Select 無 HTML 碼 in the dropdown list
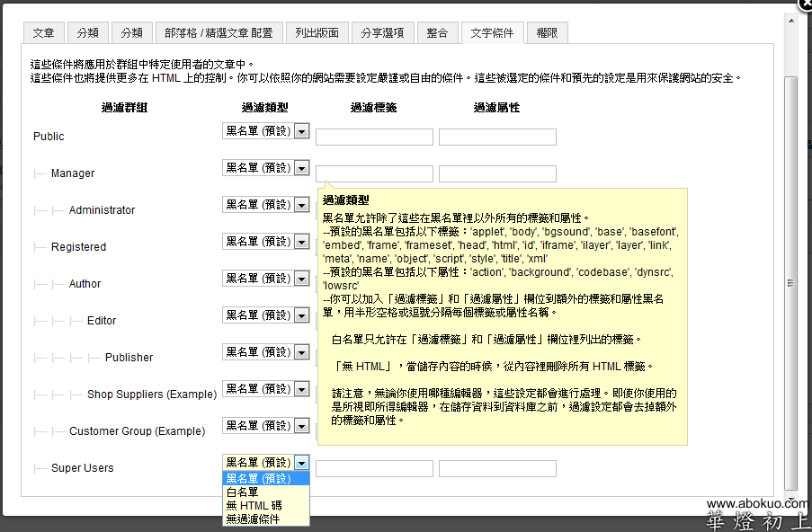 point(254,506)
